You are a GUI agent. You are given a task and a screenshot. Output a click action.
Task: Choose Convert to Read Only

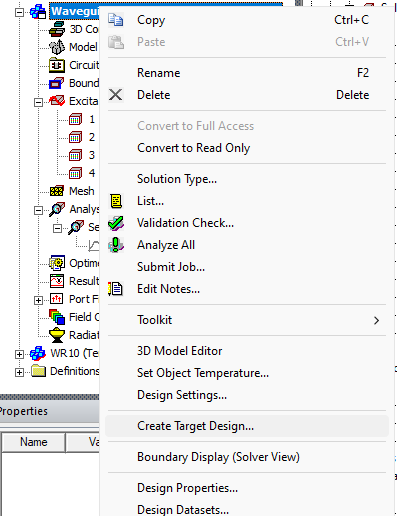[193, 148]
